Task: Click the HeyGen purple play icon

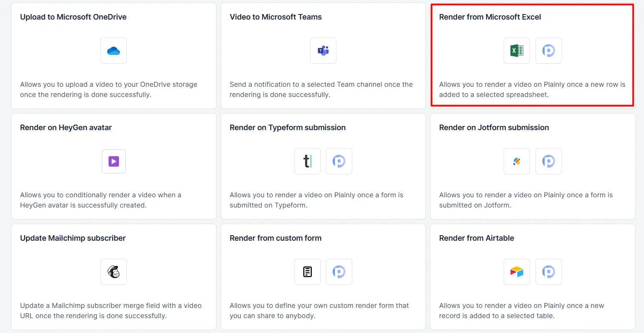Action: (x=114, y=161)
